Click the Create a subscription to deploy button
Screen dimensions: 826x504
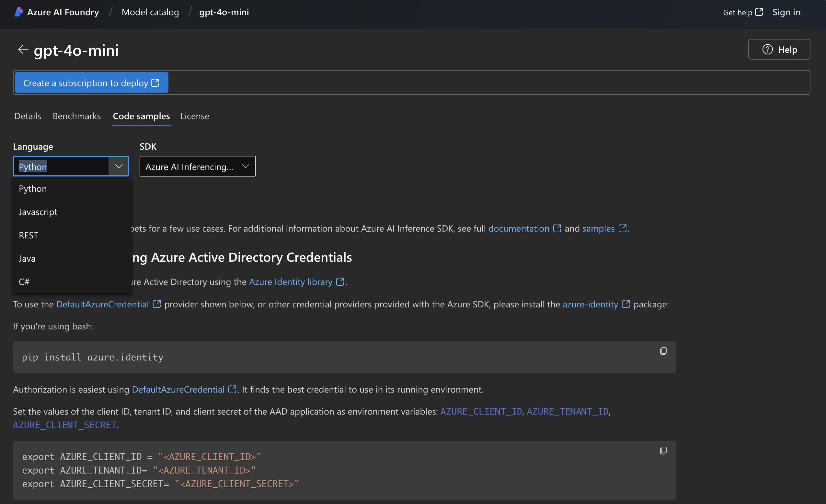click(x=91, y=82)
